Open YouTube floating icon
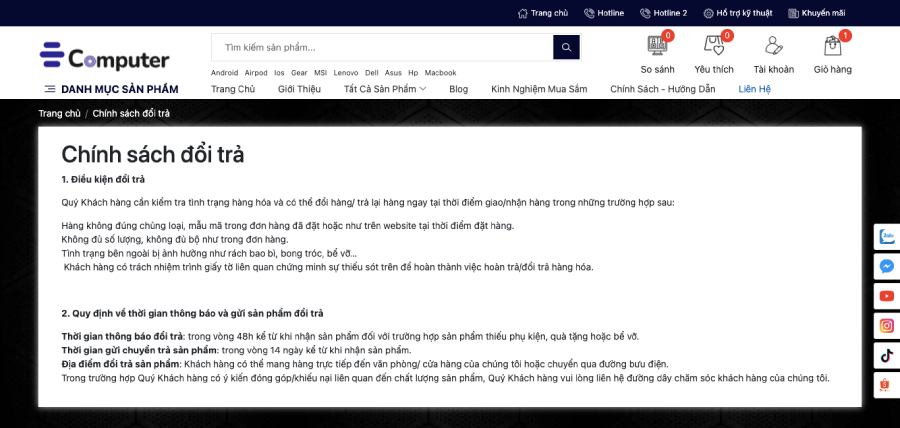This screenshot has height=428, width=900. pyautogui.click(x=887, y=296)
